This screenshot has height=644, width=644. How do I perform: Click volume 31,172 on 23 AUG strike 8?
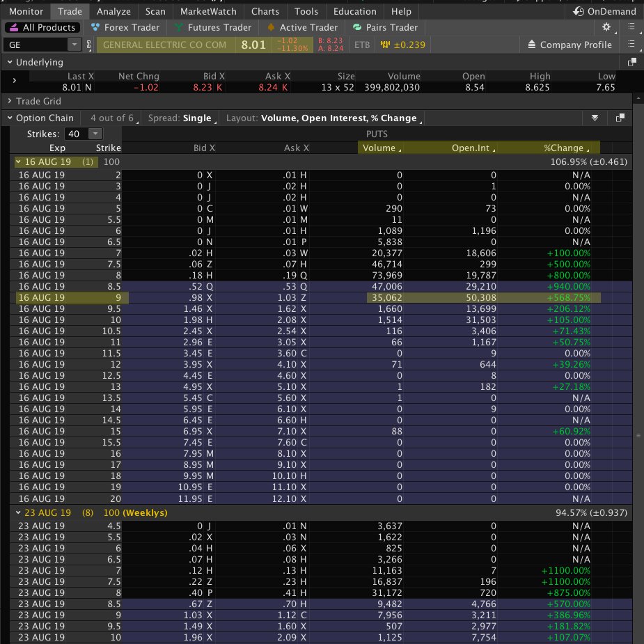click(390, 592)
